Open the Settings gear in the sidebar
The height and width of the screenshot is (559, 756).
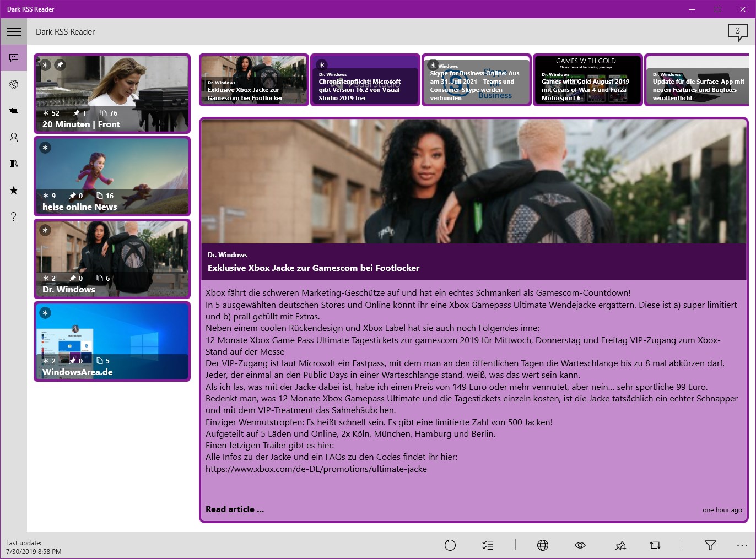click(x=14, y=84)
